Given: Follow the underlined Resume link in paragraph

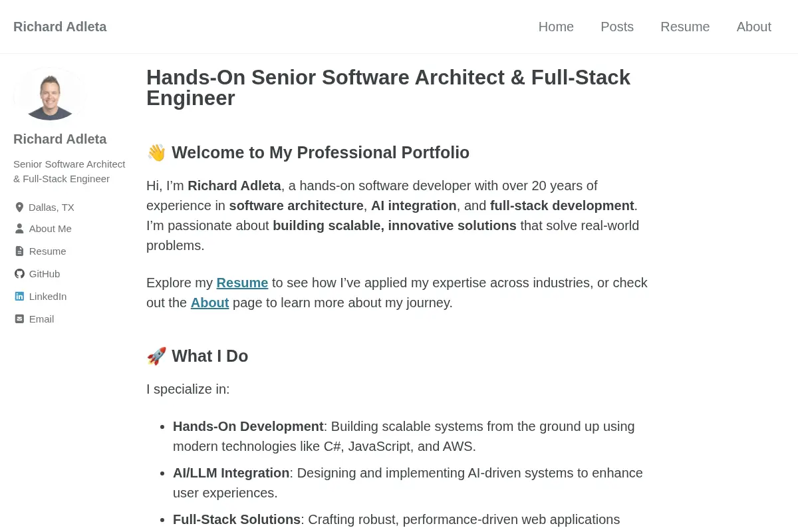Looking at the screenshot, I should click(242, 283).
